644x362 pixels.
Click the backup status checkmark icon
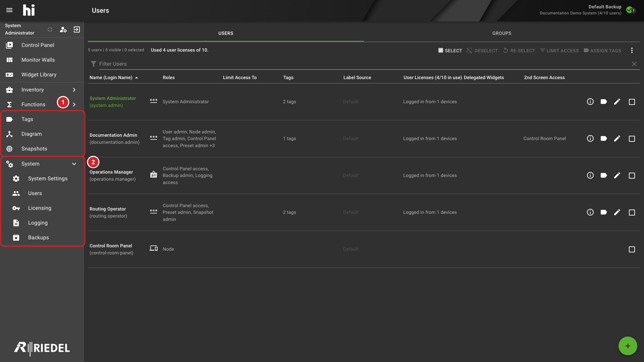click(630, 10)
